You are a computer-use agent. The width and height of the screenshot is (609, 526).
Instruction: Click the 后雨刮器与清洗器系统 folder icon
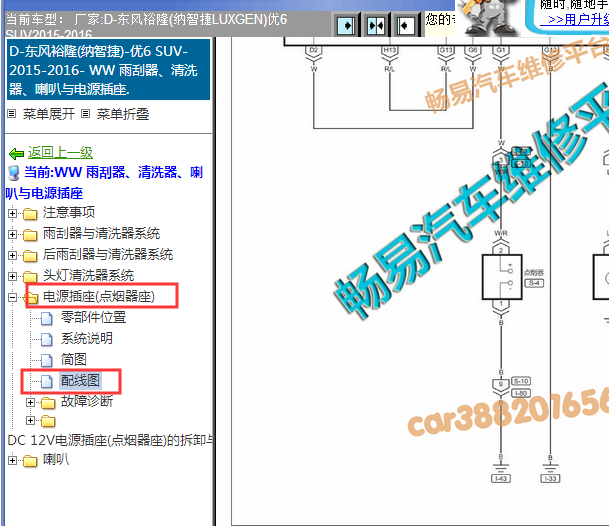pos(30,255)
